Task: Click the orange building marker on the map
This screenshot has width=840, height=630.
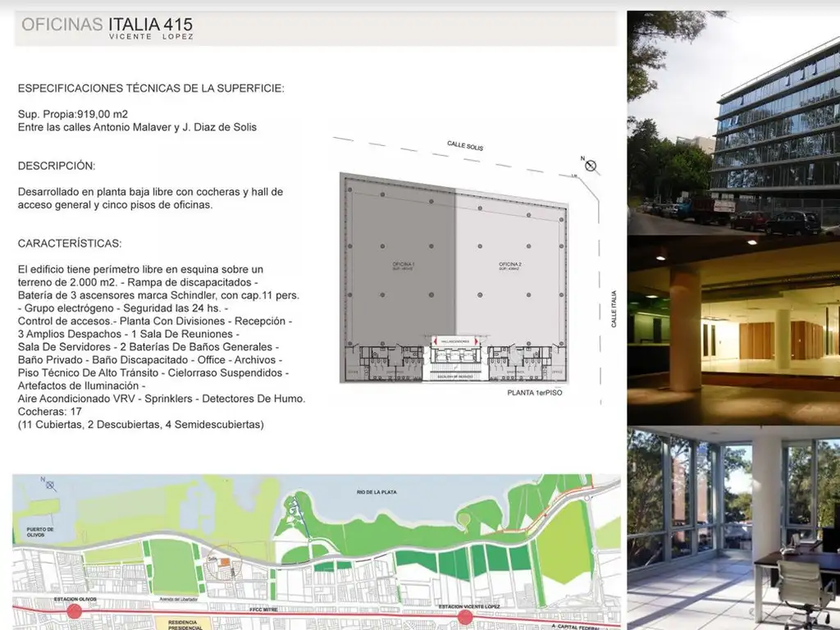Action: click(x=225, y=561)
